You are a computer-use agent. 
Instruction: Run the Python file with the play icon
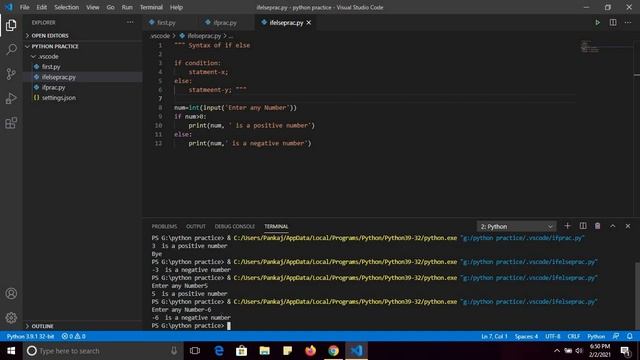click(x=598, y=22)
